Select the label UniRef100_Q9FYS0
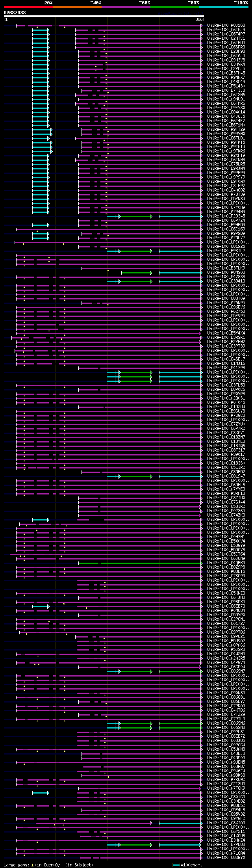Image resolution: width=252 pixels, height=868 pixels. point(226,108)
